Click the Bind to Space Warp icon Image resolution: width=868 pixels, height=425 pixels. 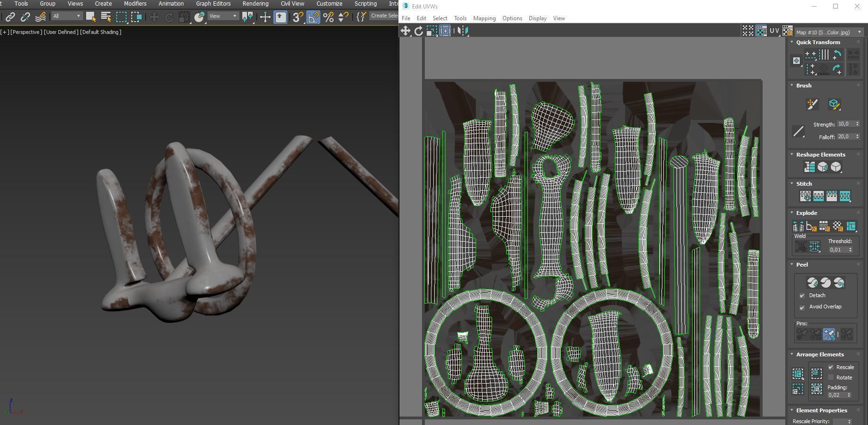tap(40, 17)
